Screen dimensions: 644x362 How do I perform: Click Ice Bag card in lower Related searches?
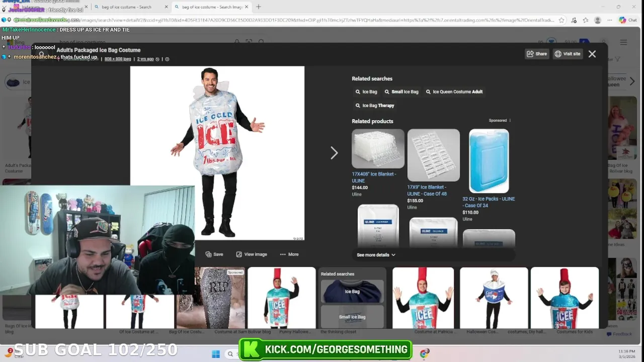[352, 292]
